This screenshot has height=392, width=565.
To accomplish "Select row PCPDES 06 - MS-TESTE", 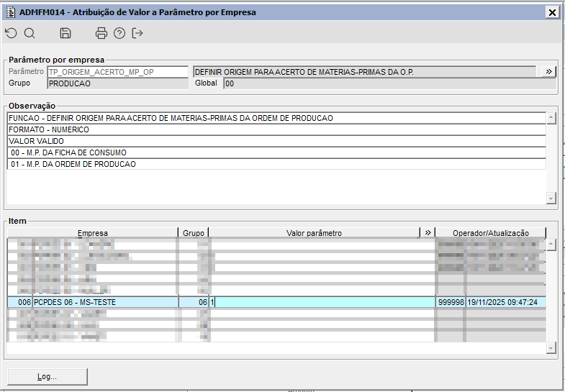I will click(276, 302).
